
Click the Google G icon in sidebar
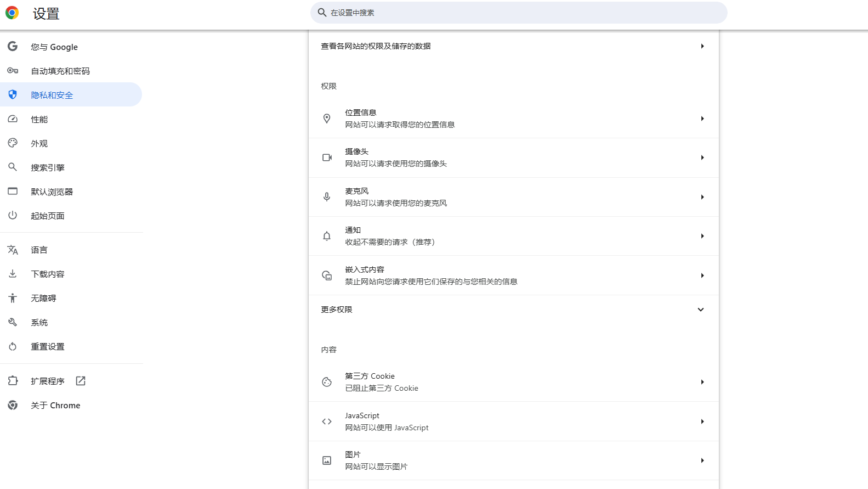13,47
